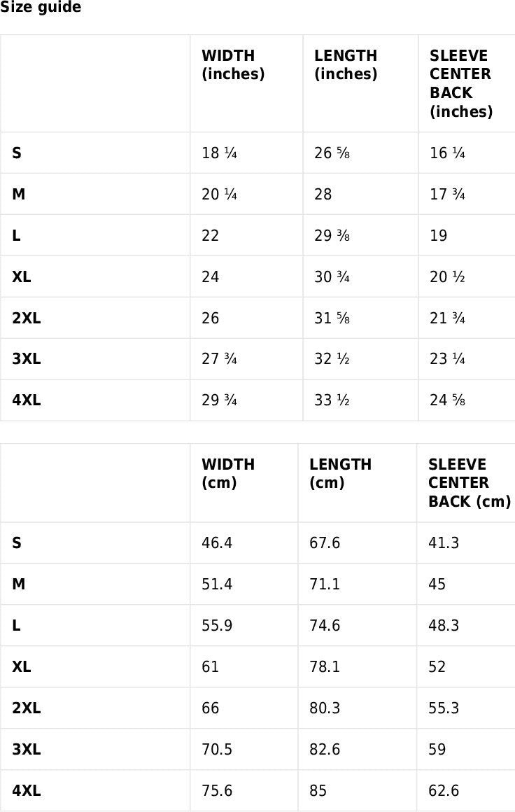Click the WIDTH (inches) column header
Viewport: 515px width, 812px height.
[233, 65]
